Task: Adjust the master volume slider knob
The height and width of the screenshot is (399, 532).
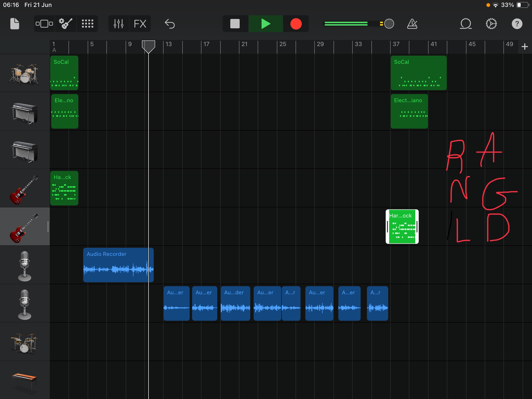Action: pyautogui.click(x=389, y=24)
